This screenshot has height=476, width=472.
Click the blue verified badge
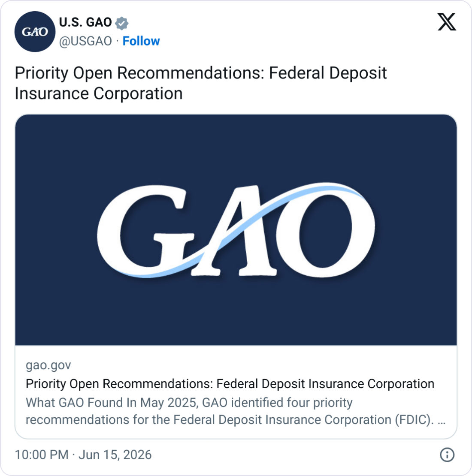[x=122, y=23]
